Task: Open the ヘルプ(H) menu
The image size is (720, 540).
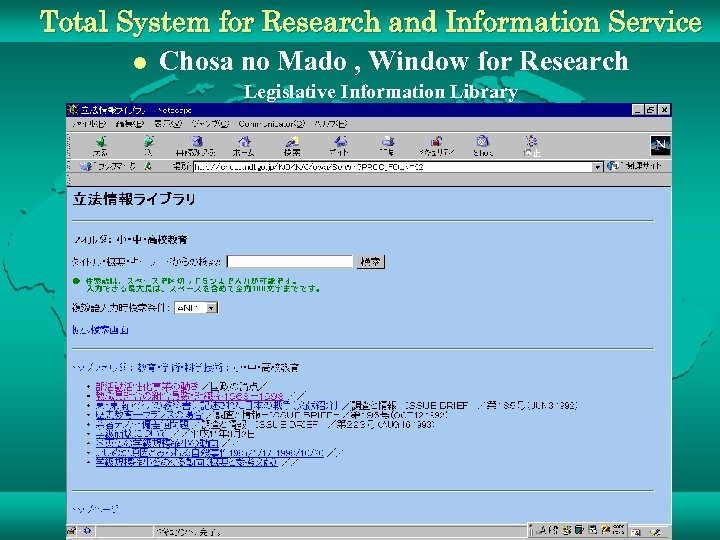Action: click(331, 124)
